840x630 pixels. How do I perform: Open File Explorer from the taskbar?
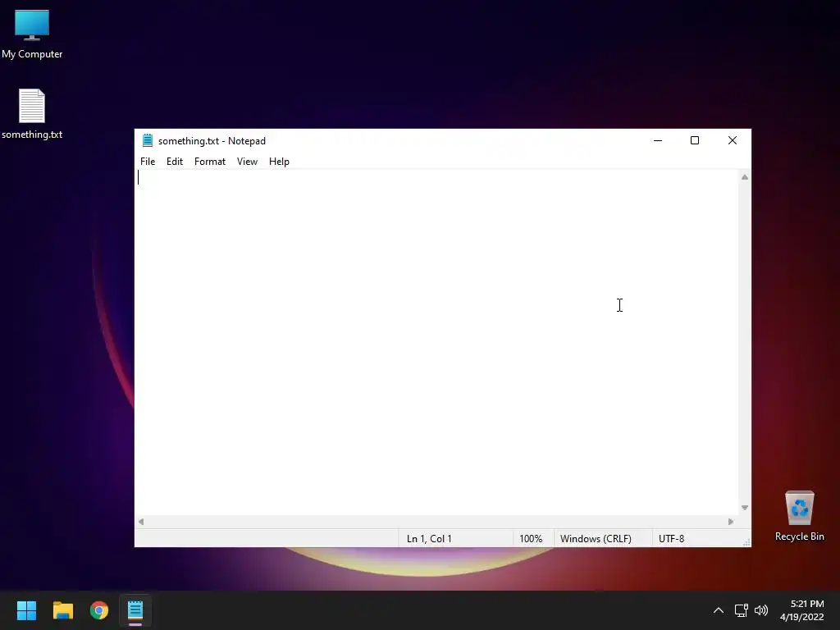point(63,610)
